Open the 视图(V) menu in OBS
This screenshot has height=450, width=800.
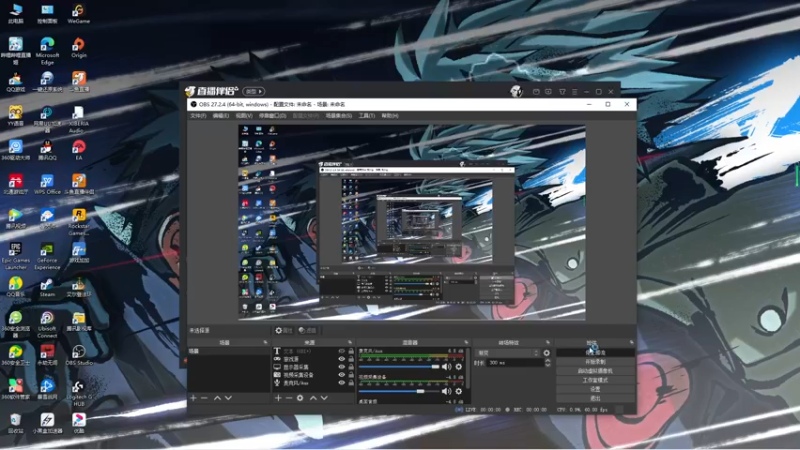[244, 116]
